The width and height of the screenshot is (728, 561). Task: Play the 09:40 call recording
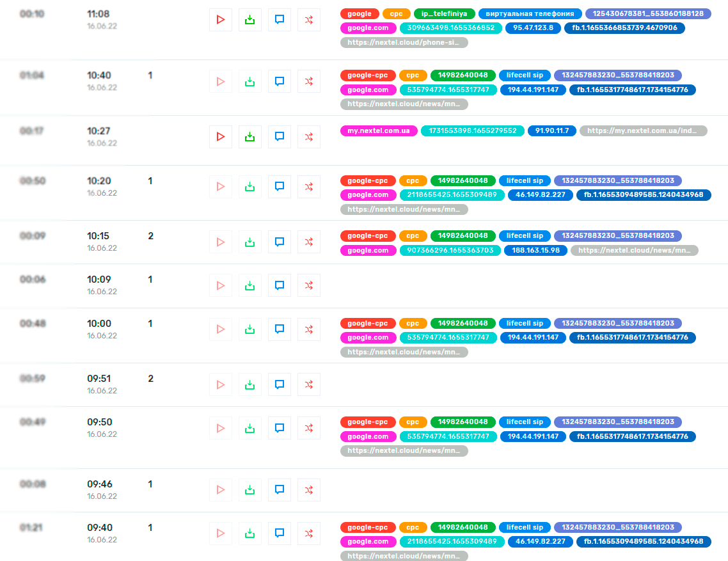coord(221,533)
